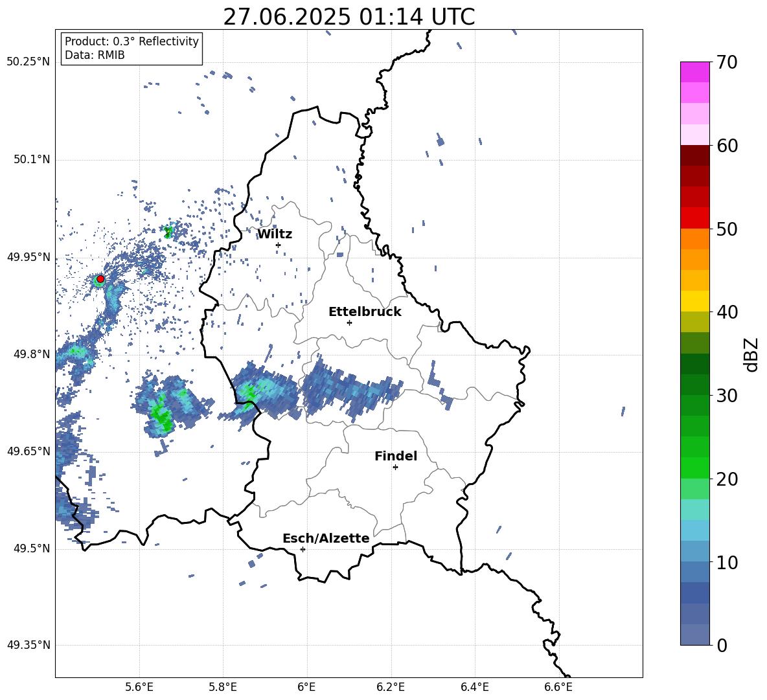Click the 50.25°N latitude label

pyautogui.click(x=29, y=62)
